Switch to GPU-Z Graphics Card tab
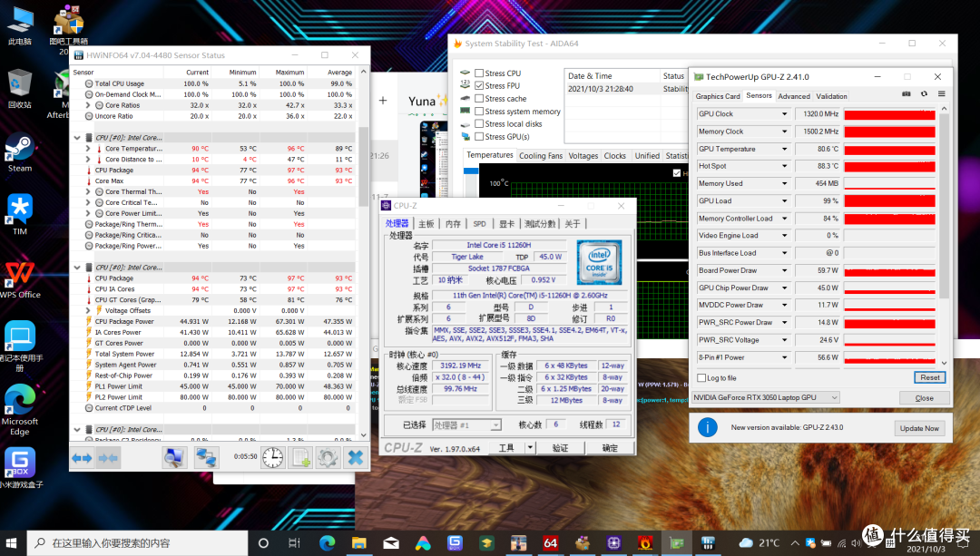 pyautogui.click(x=718, y=96)
